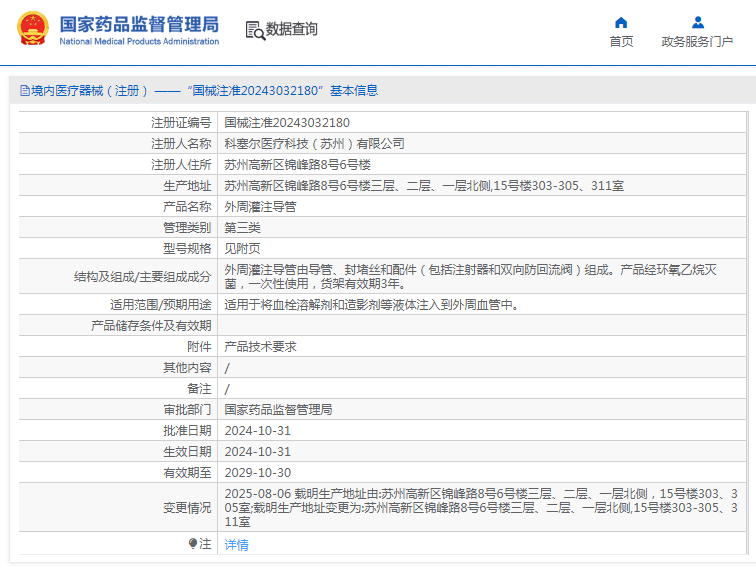Click the 审批部门 value 国家药品监督管理局

click(278, 410)
